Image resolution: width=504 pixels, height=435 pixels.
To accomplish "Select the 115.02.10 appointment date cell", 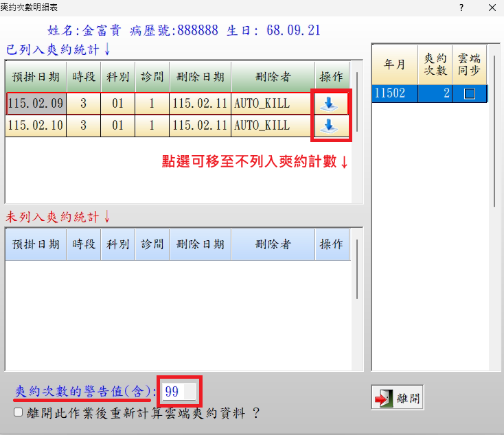I will pos(36,126).
